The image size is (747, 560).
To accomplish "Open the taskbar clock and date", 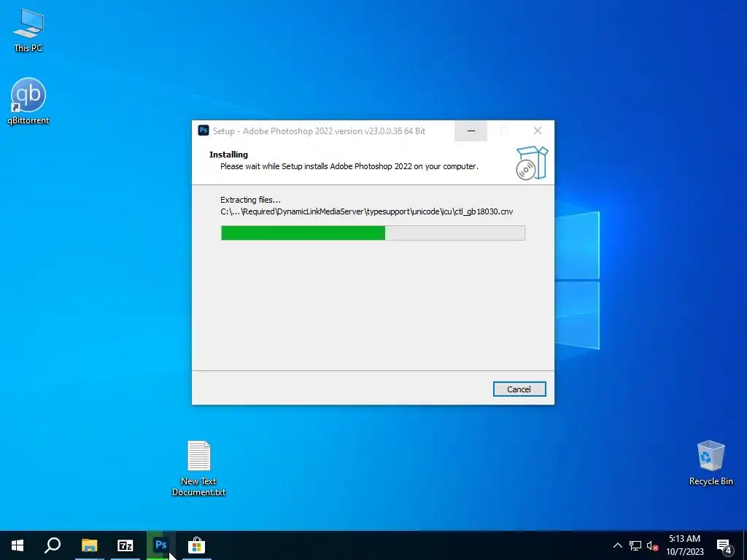I will 684,545.
